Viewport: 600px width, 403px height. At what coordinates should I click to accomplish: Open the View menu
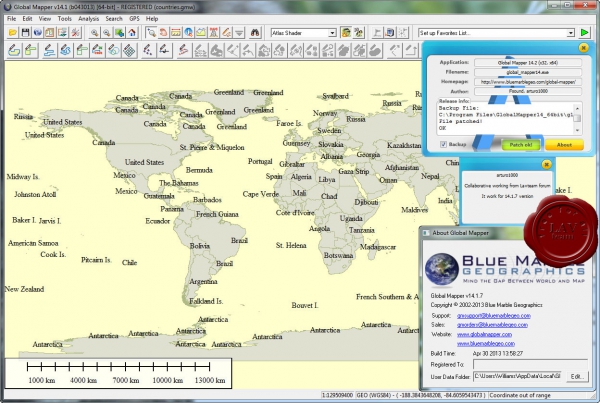tap(45, 19)
